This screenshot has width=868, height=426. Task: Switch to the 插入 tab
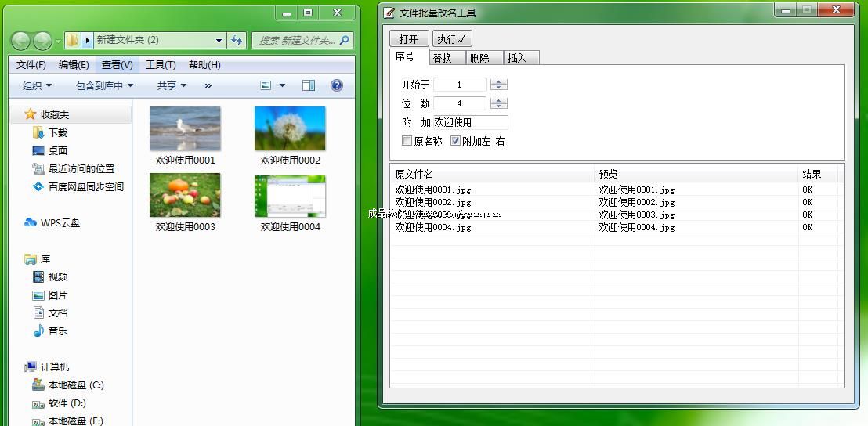point(522,57)
